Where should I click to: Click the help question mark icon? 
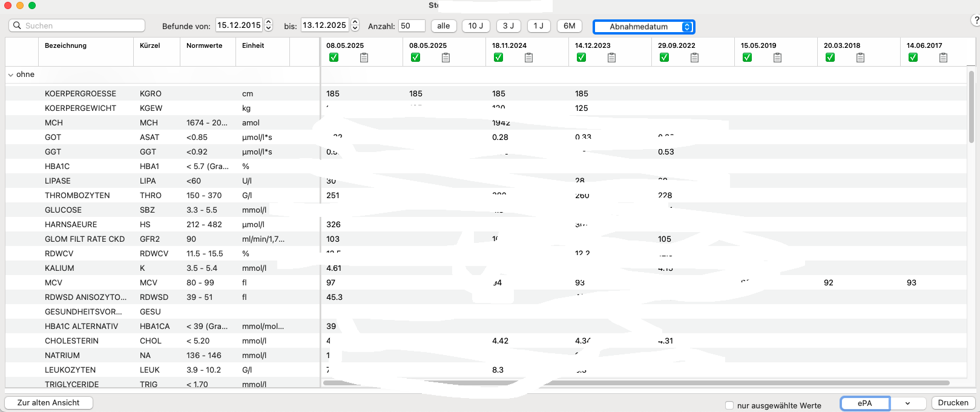click(976, 21)
